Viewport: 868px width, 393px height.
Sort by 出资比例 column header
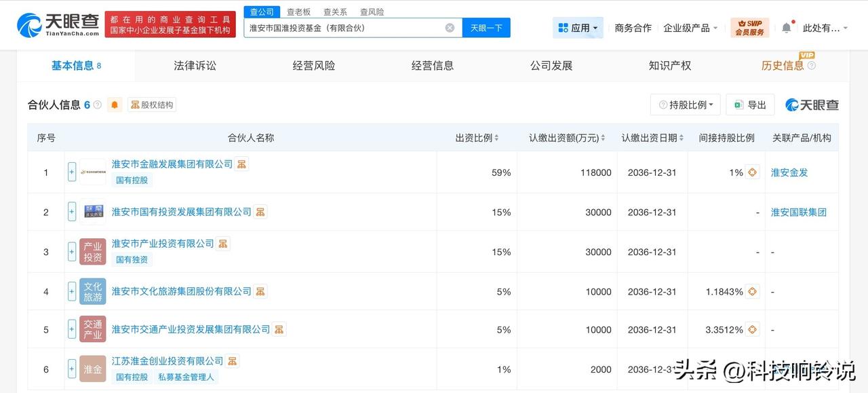[477, 138]
